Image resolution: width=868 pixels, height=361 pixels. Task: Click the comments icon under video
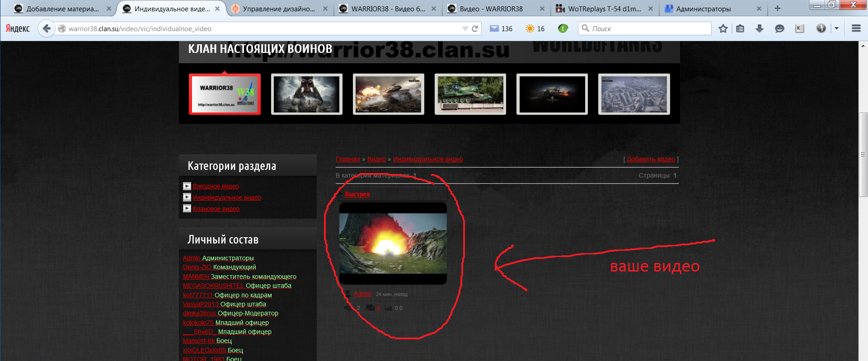(370, 308)
